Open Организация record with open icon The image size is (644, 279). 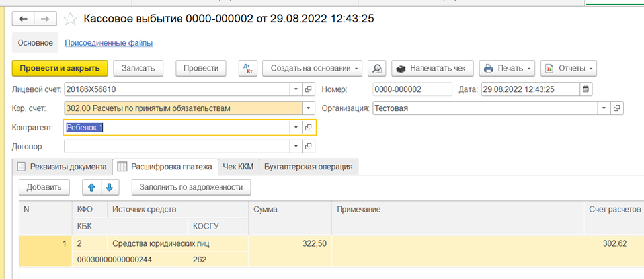616,108
